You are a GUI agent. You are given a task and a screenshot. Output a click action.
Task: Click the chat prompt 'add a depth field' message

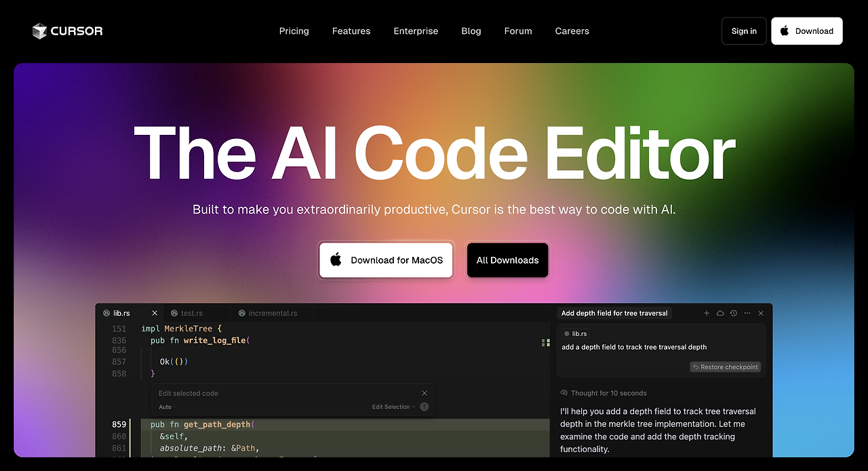coord(634,347)
